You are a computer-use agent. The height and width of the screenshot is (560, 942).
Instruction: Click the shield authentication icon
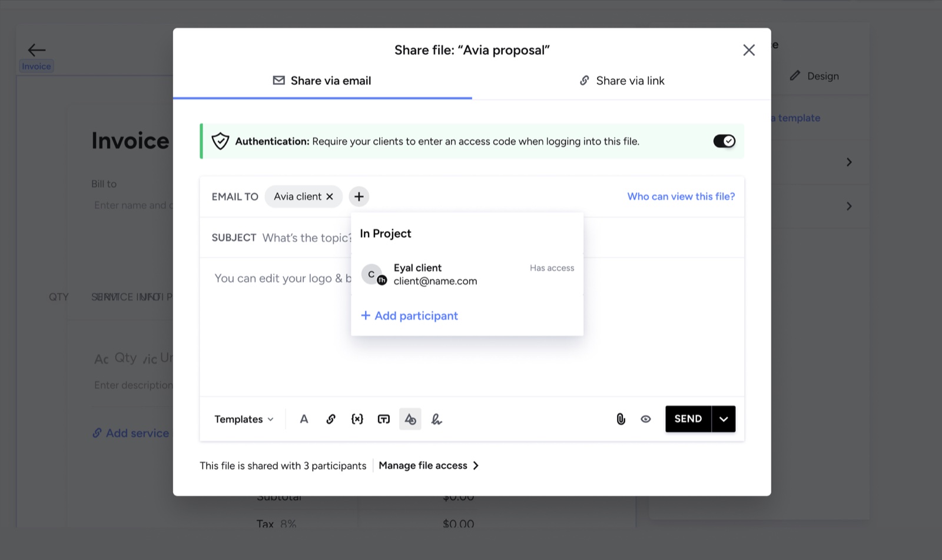220,141
